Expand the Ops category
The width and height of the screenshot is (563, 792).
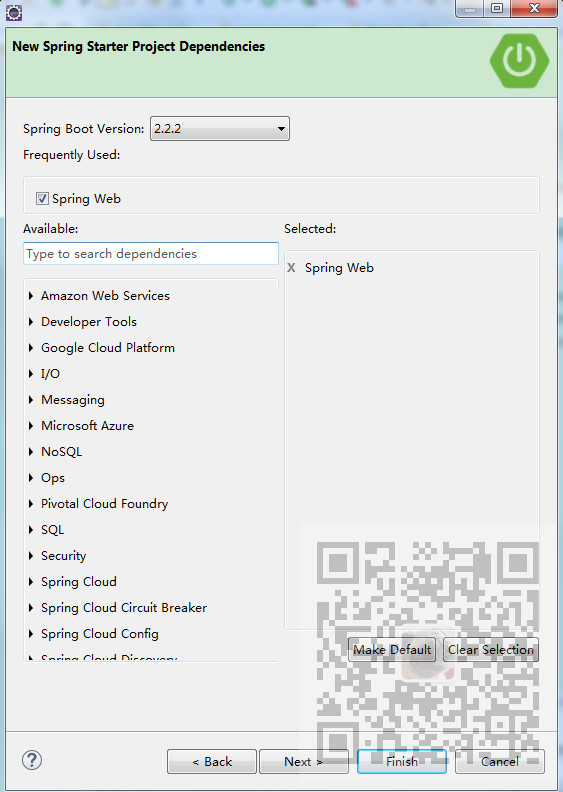(x=31, y=478)
